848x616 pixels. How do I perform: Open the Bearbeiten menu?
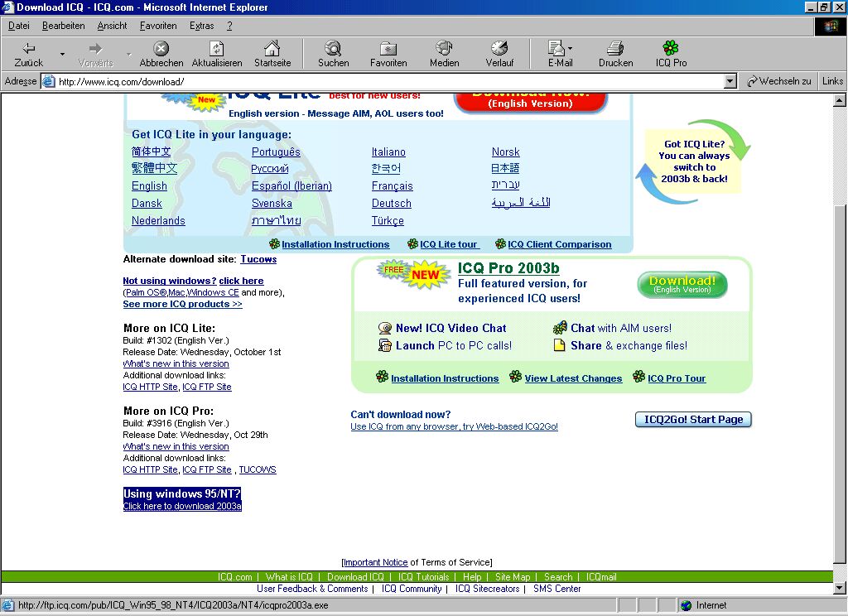pos(63,26)
